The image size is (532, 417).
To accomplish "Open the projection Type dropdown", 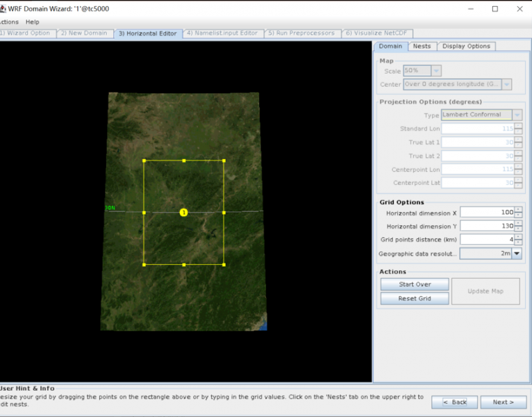I will [517, 115].
